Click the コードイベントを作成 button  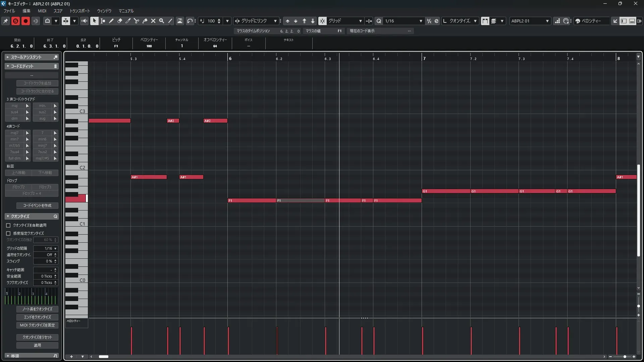pyautogui.click(x=37, y=205)
